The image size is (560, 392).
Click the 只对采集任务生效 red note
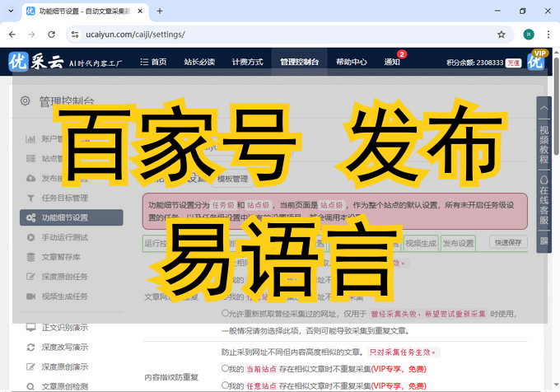tap(404, 352)
